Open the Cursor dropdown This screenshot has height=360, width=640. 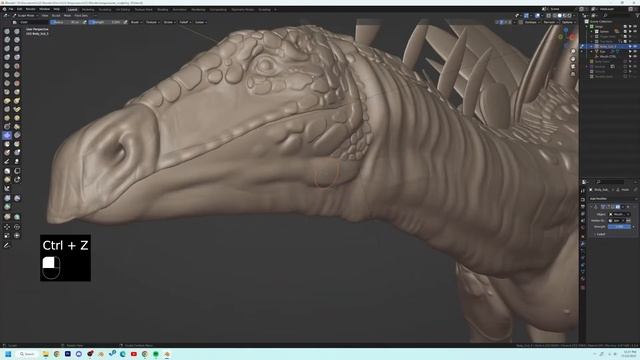pyautogui.click(x=200, y=22)
